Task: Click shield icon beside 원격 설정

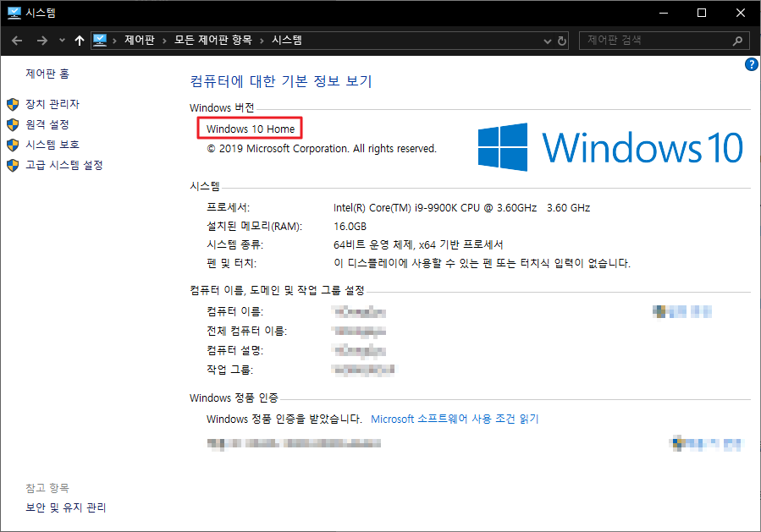Action: [x=13, y=124]
